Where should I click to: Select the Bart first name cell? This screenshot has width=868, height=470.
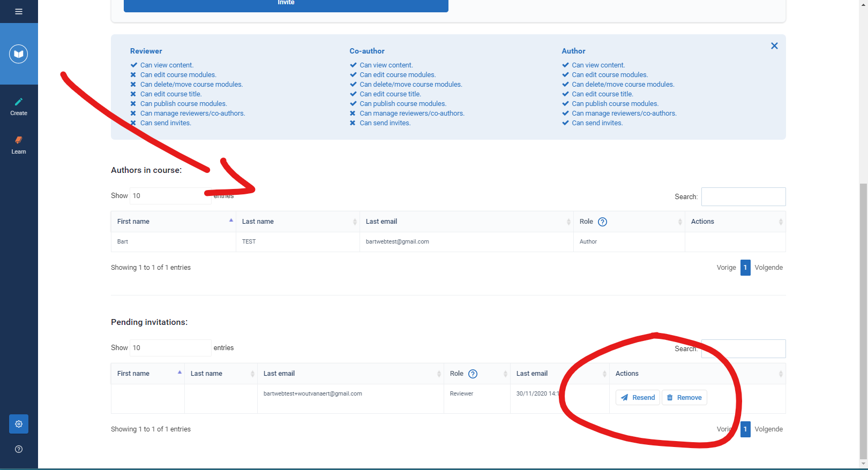point(174,242)
